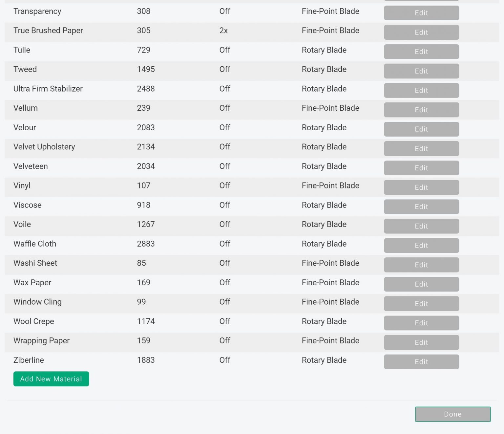Click the Vellum row Edit button

tap(421, 110)
